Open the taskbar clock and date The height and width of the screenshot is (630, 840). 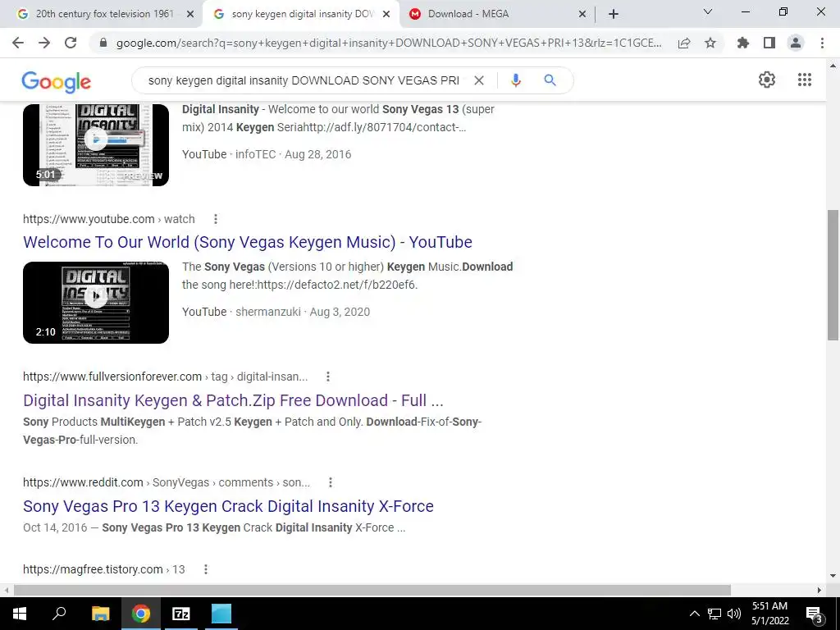[x=769, y=614]
